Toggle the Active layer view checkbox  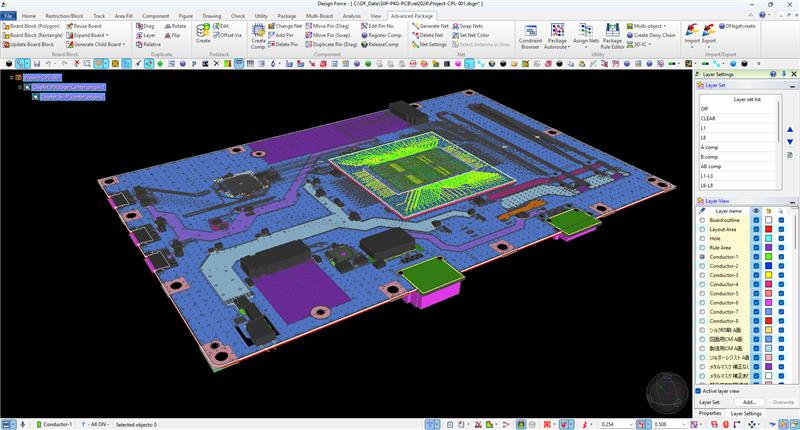pos(698,391)
